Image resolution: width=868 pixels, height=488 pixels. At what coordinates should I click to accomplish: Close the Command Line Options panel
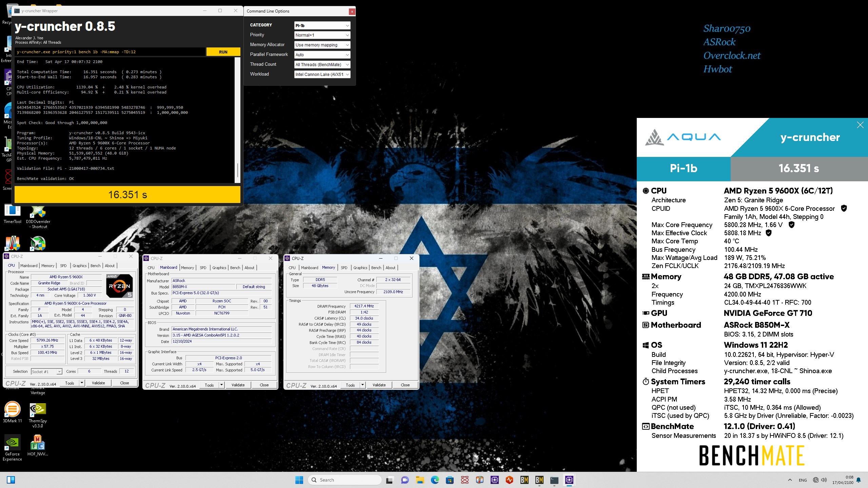[352, 12]
